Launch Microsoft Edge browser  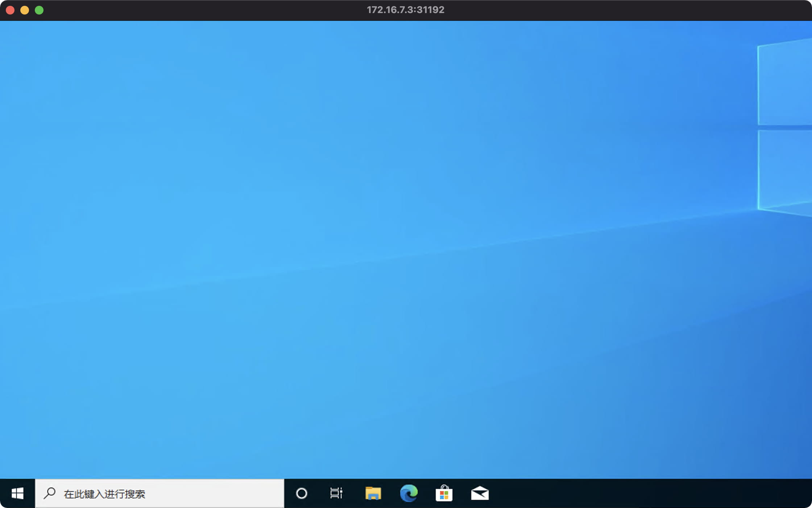click(x=409, y=493)
